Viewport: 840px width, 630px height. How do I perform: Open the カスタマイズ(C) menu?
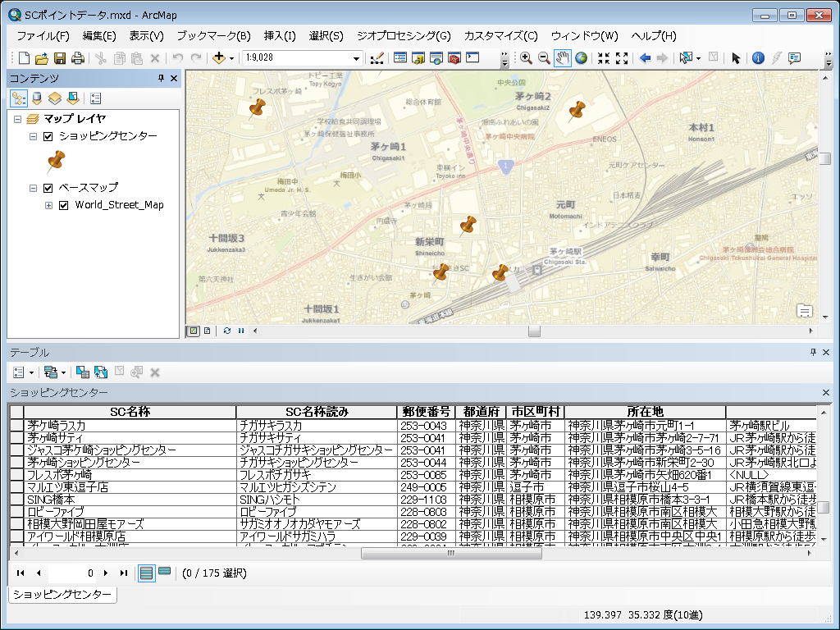coord(501,36)
